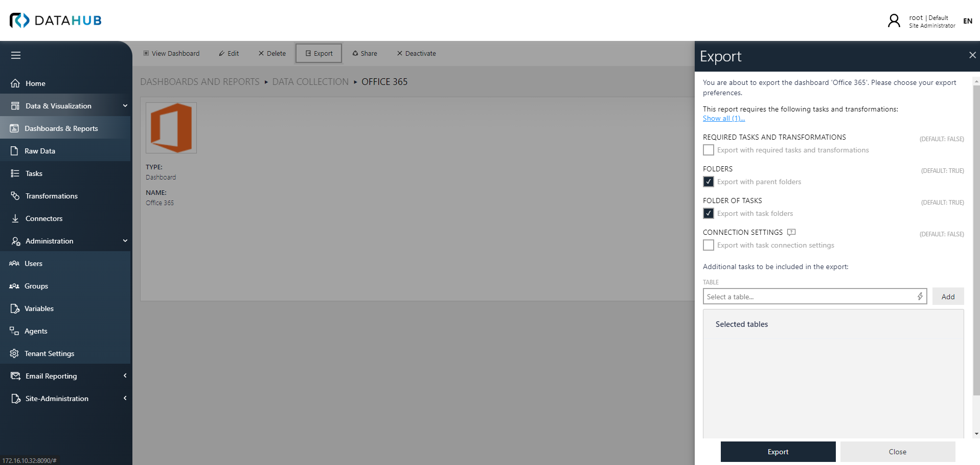
Task: Click the Show all (1) link
Action: tap(723, 118)
